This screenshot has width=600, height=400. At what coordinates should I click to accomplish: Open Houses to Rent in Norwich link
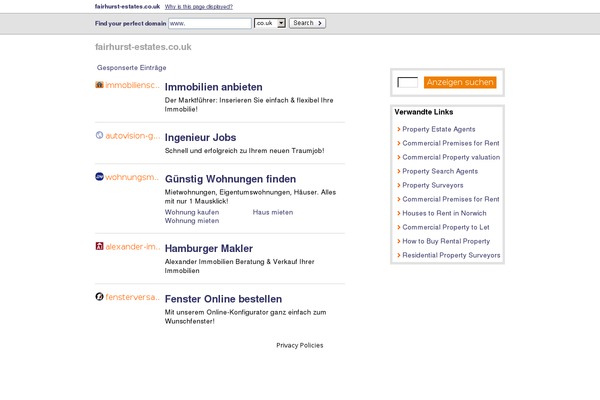point(444,213)
